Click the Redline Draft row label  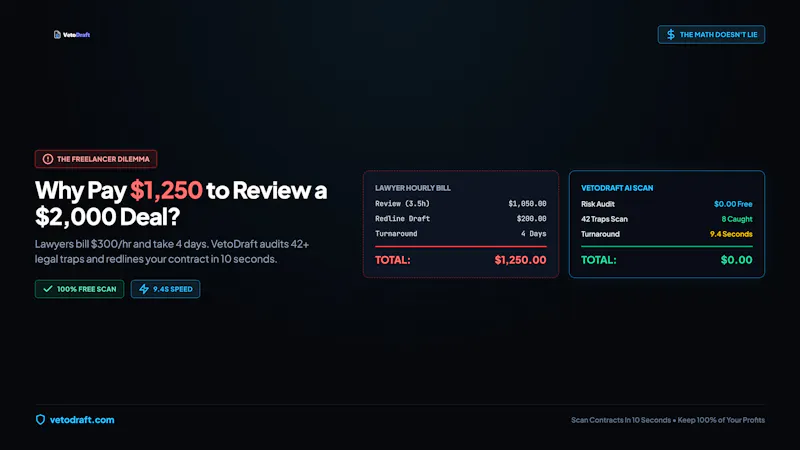point(402,219)
